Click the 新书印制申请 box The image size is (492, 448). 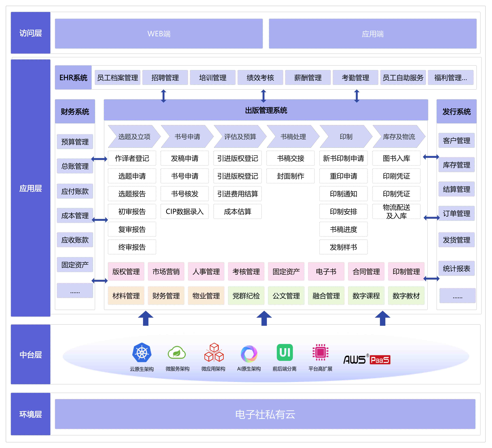tap(343, 158)
